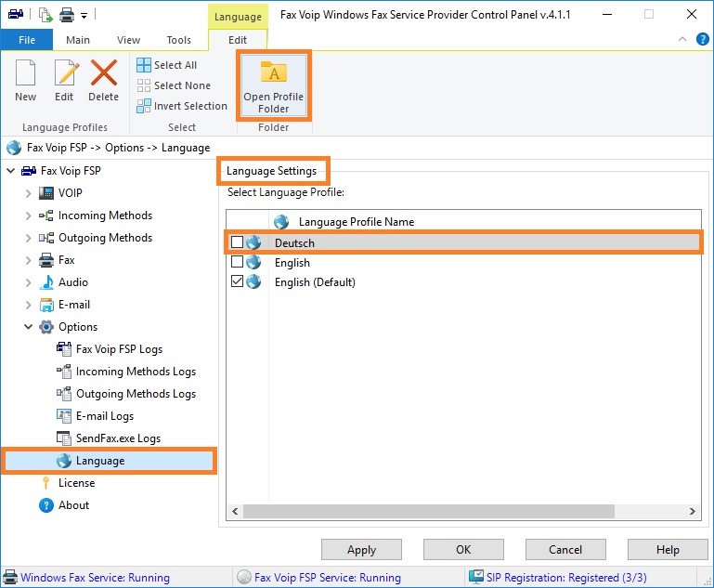Image resolution: width=714 pixels, height=588 pixels.
Task: Collapse the Options tree node
Action: pos(28,327)
